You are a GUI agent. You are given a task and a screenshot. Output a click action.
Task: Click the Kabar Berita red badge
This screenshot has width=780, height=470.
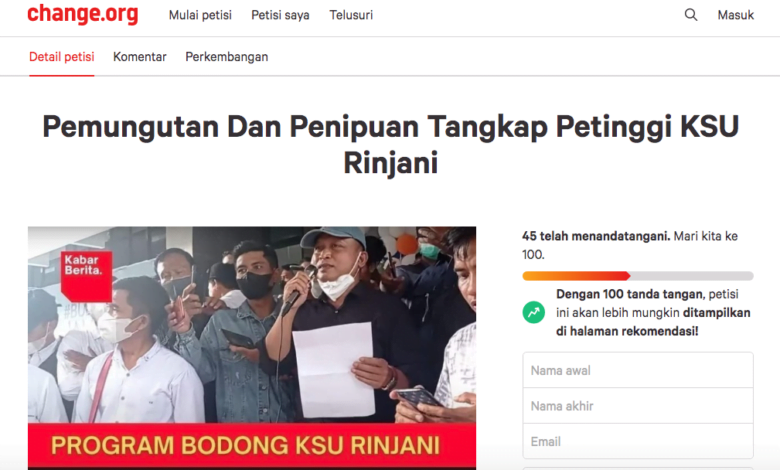click(86, 276)
